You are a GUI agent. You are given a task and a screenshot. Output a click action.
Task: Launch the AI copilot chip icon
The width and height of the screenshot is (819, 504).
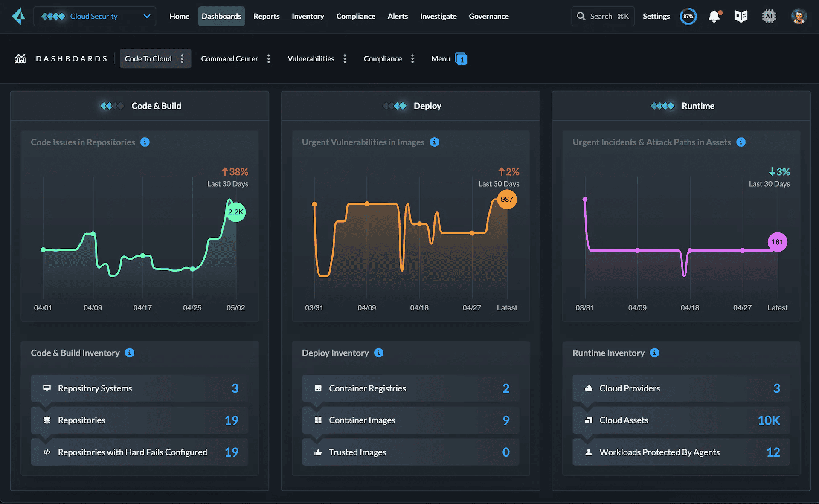[x=769, y=17]
